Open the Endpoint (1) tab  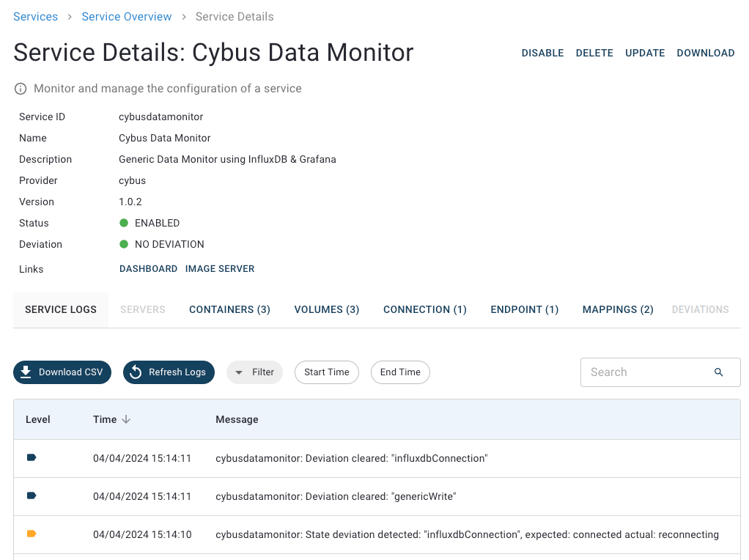524,309
